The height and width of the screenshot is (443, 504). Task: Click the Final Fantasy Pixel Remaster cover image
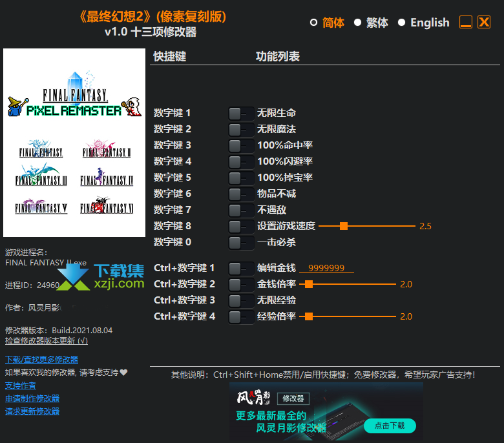(74, 143)
